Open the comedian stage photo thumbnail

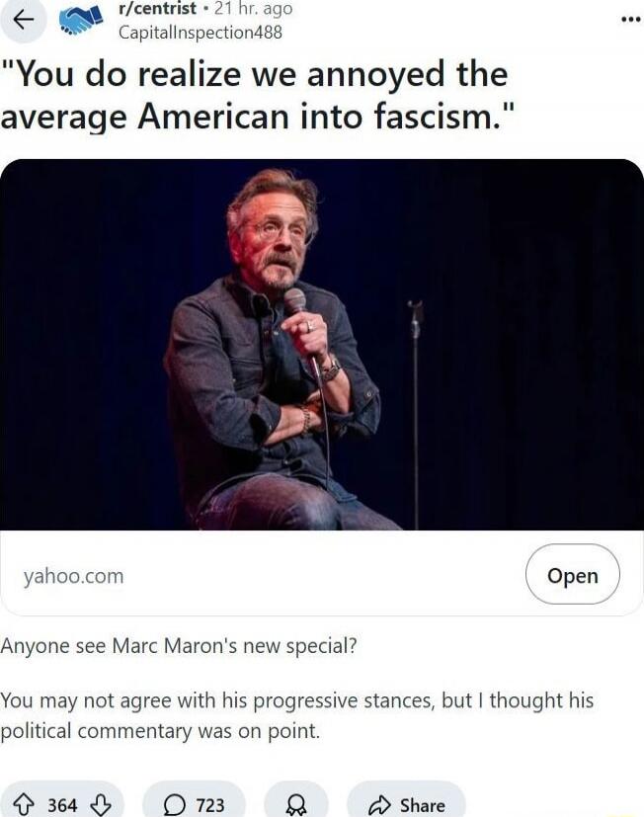[x=322, y=345]
